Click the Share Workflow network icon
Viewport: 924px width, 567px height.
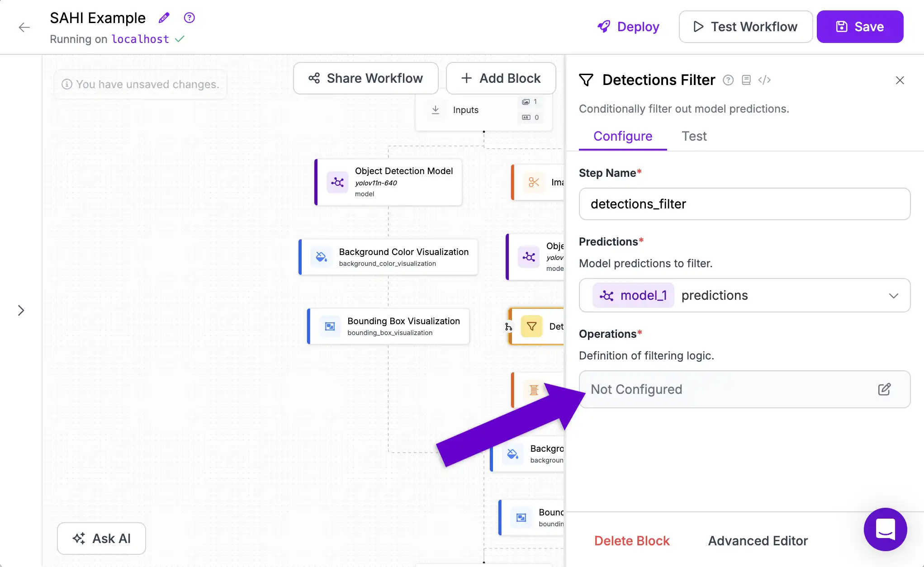[314, 78]
